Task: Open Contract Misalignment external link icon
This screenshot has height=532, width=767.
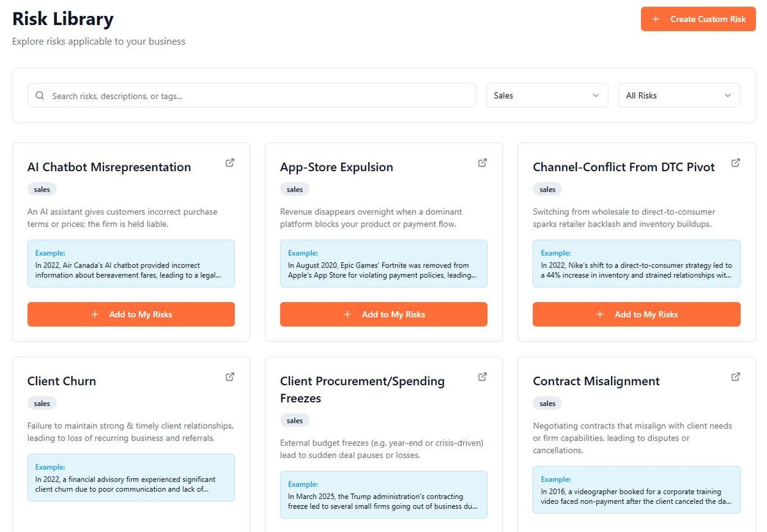Action: 736,377
